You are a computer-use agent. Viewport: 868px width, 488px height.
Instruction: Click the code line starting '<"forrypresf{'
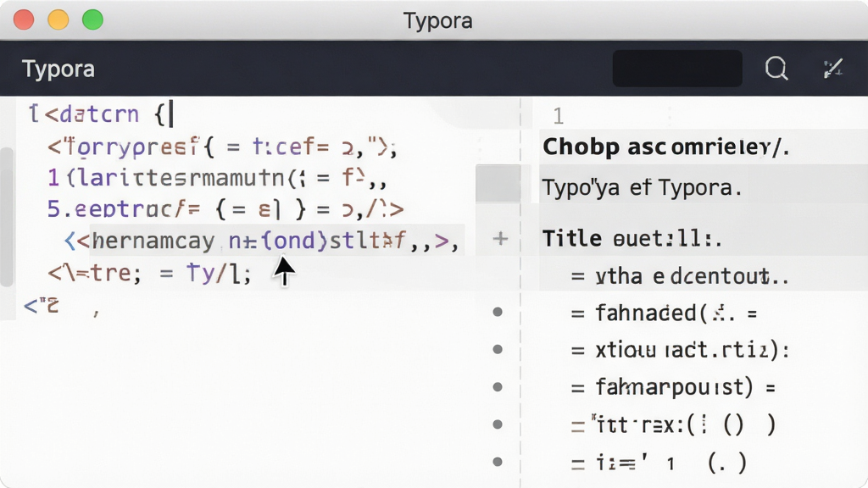pos(222,147)
